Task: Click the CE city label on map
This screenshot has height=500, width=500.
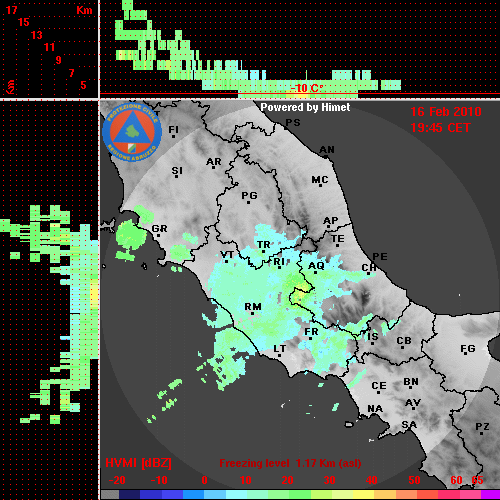Action: 379,386
